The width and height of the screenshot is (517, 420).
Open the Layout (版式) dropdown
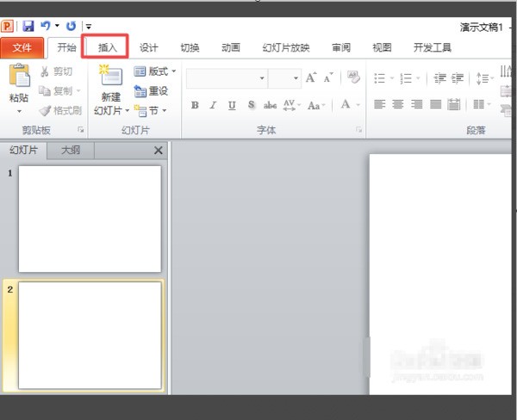pyautogui.click(x=155, y=71)
